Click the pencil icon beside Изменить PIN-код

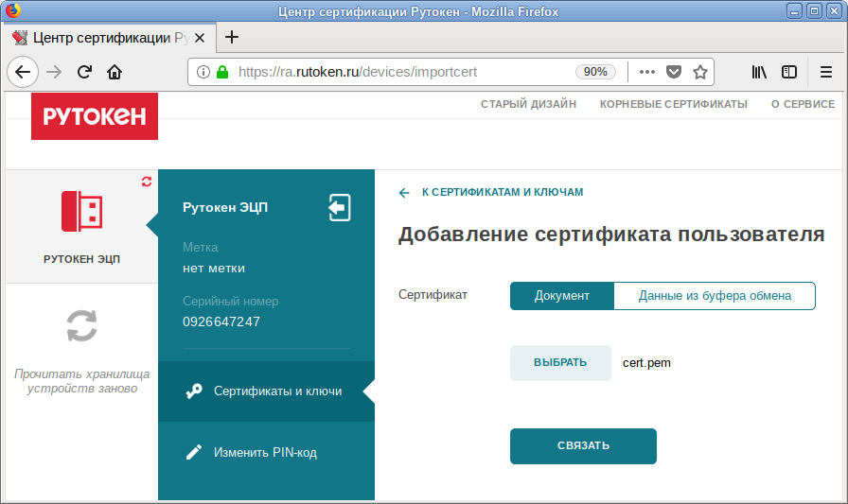pos(194,452)
